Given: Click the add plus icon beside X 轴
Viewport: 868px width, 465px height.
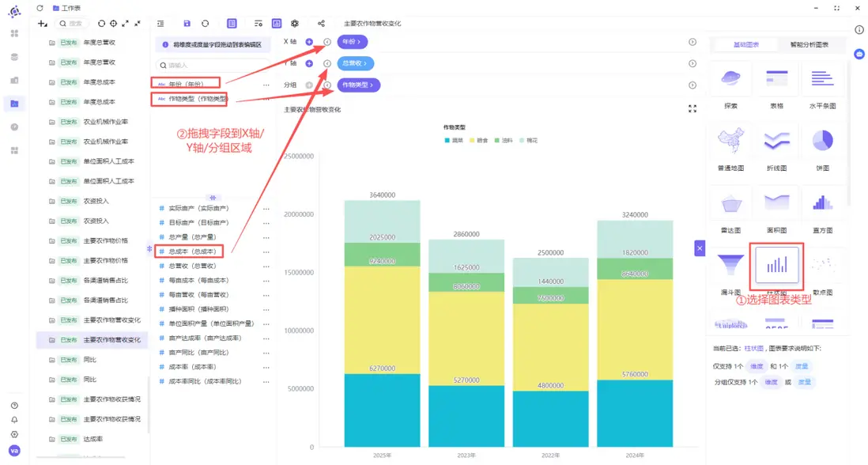Looking at the screenshot, I should point(309,42).
